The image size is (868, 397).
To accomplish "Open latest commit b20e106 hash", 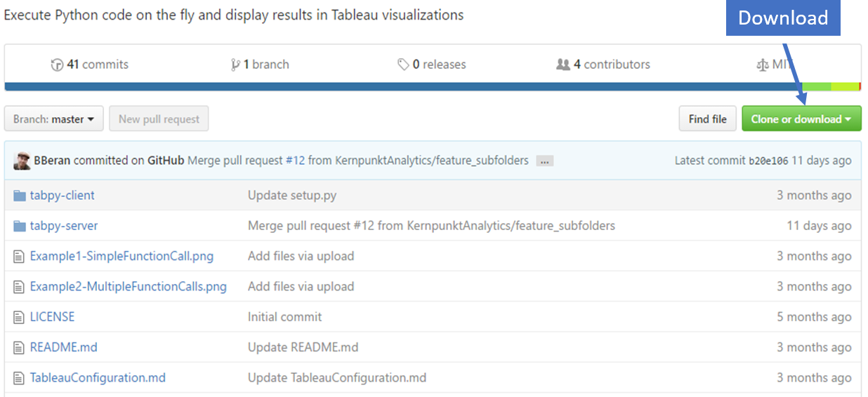I will [x=768, y=161].
